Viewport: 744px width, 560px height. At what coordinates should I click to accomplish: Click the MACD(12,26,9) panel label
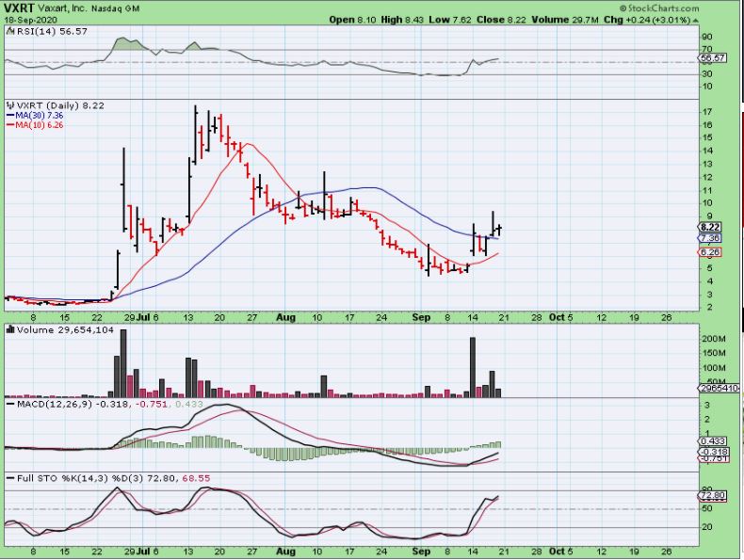coord(55,404)
